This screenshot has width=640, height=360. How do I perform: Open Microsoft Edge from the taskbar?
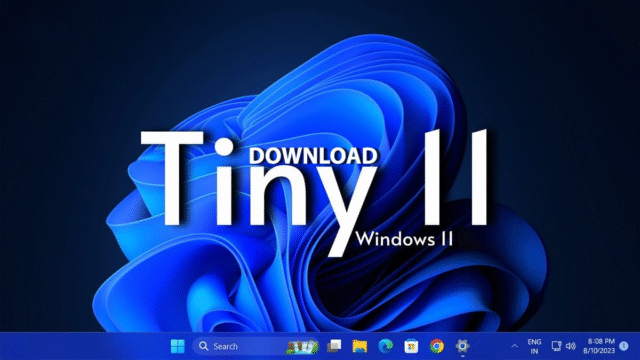[x=385, y=346]
